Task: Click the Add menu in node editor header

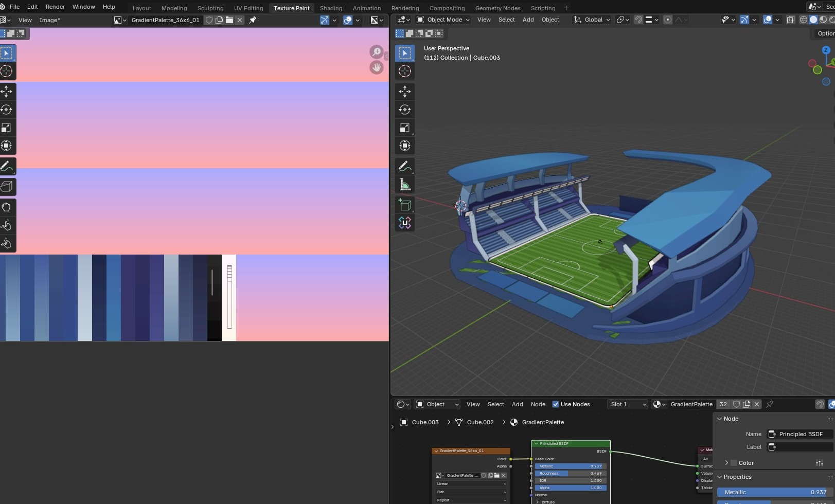Action: (517, 404)
